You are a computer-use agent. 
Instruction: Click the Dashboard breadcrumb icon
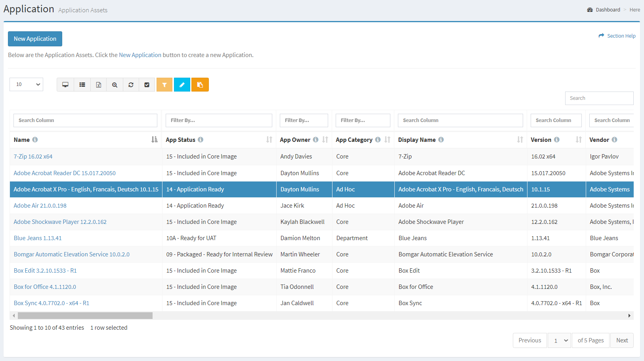pos(590,10)
